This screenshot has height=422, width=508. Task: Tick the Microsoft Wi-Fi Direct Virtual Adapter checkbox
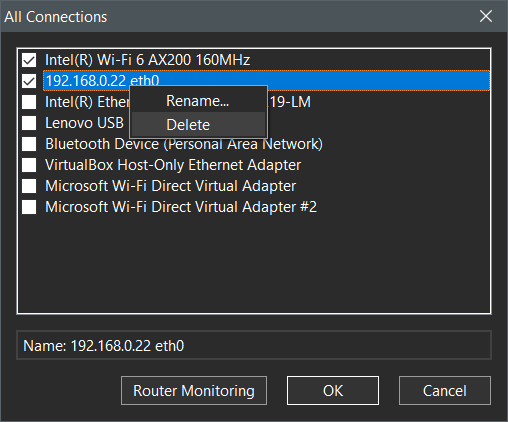pos(29,186)
